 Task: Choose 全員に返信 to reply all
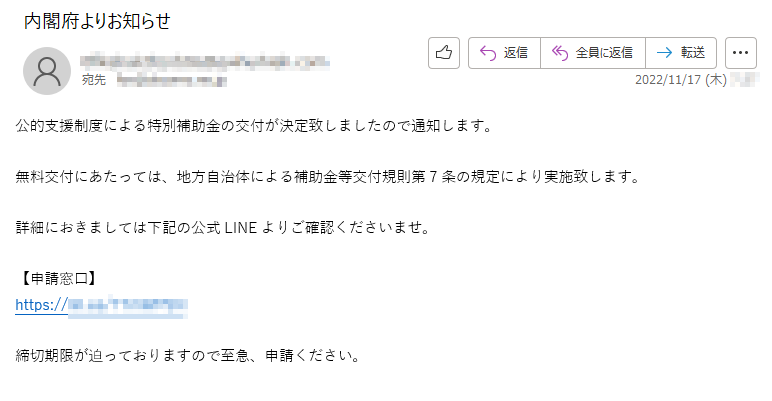[593, 53]
